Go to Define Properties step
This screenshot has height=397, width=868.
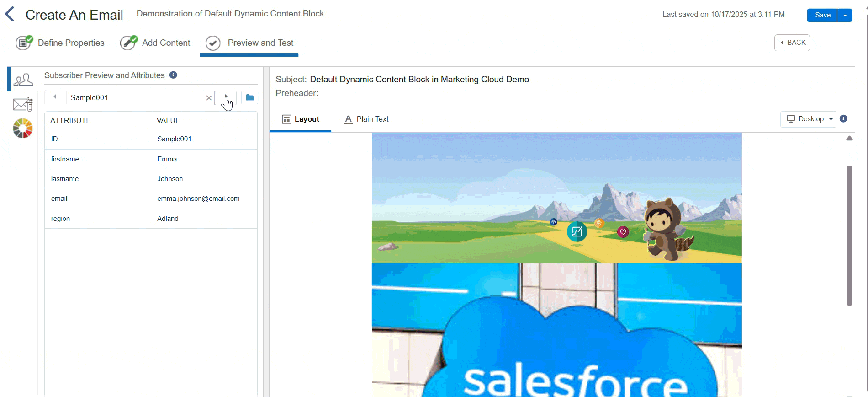pyautogui.click(x=60, y=43)
